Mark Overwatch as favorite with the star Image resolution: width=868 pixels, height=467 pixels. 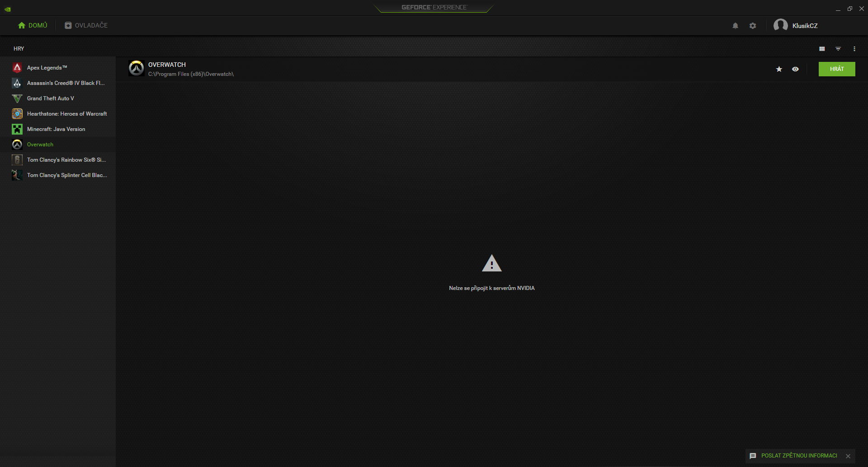(x=779, y=69)
